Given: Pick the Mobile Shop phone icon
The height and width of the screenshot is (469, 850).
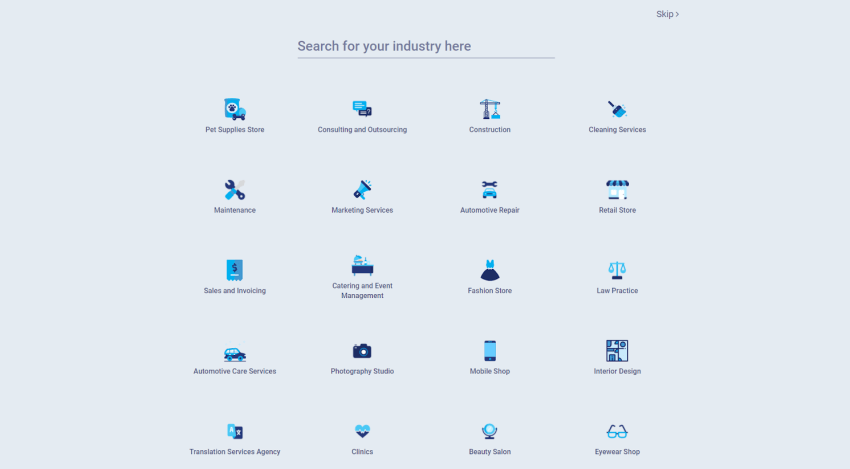Looking at the screenshot, I should (490, 351).
